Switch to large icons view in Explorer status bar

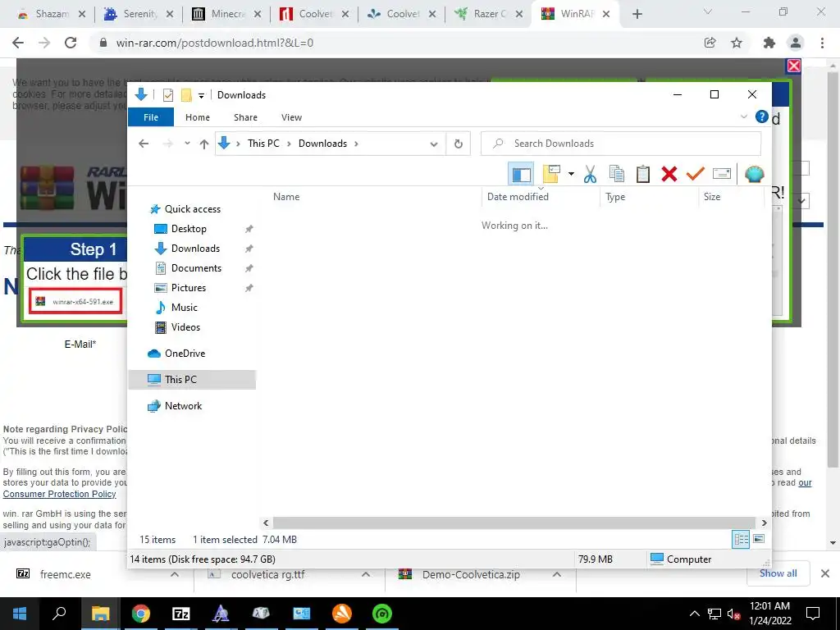click(759, 539)
